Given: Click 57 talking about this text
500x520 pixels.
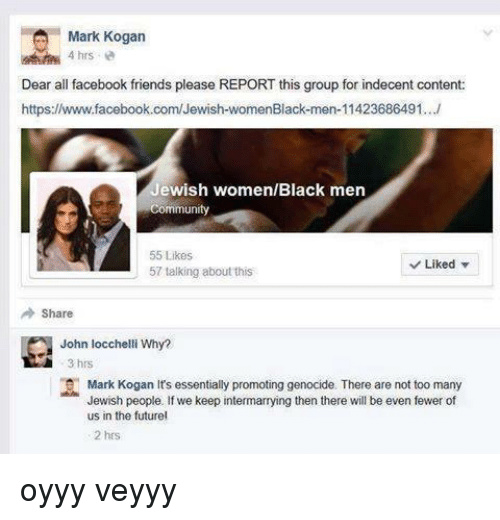Looking at the screenshot, I should (x=201, y=272).
